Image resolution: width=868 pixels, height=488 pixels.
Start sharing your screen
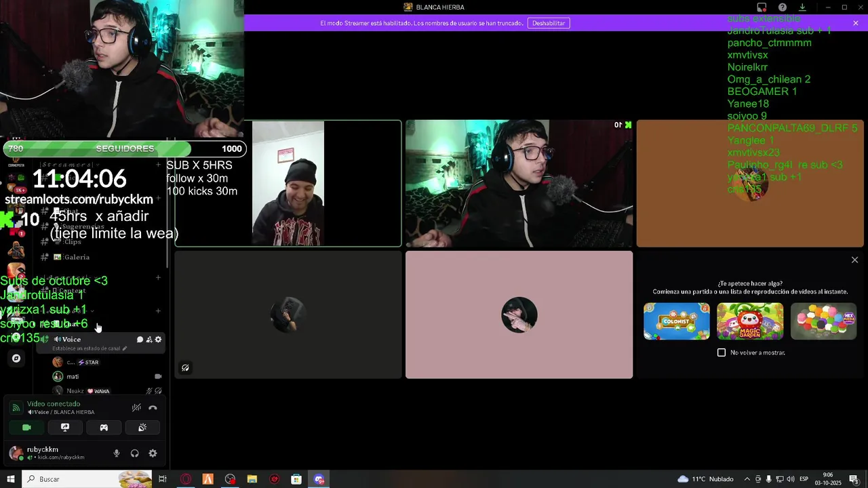click(x=65, y=428)
